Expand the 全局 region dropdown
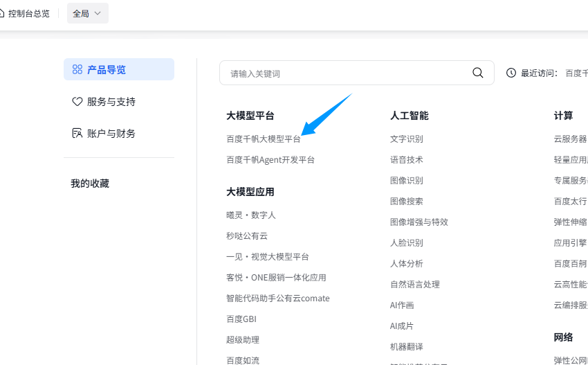Screen dimensions: 588x365 [x=88, y=13]
